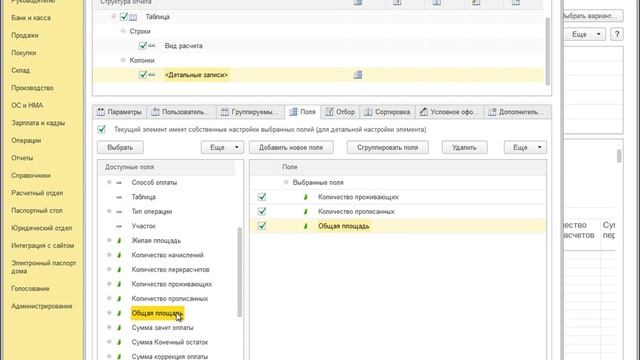Uncheck Количество проживающих in selected fields
This screenshot has width=640, height=360.
262,197
